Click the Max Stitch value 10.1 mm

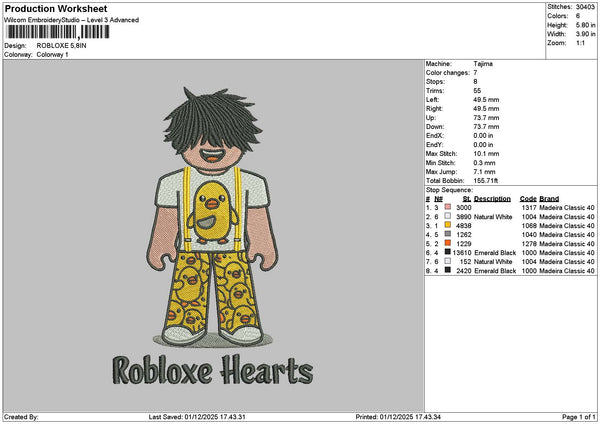point(486,154)
